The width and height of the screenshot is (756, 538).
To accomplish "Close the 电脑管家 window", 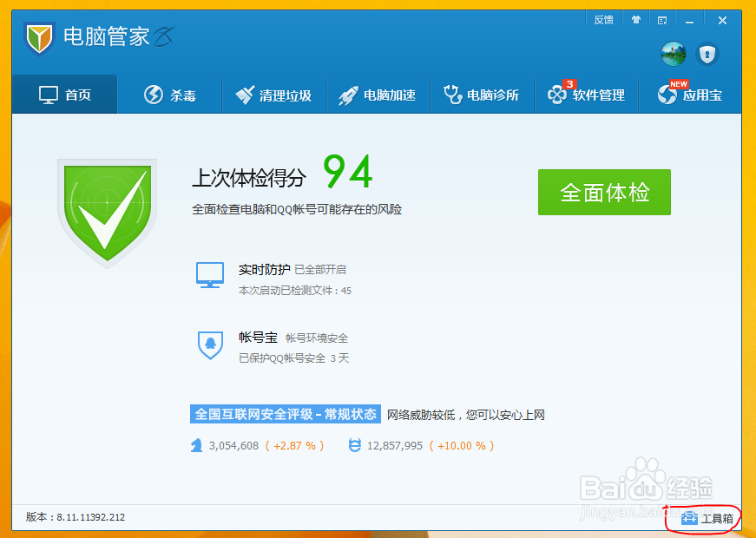I will point(722,20).
